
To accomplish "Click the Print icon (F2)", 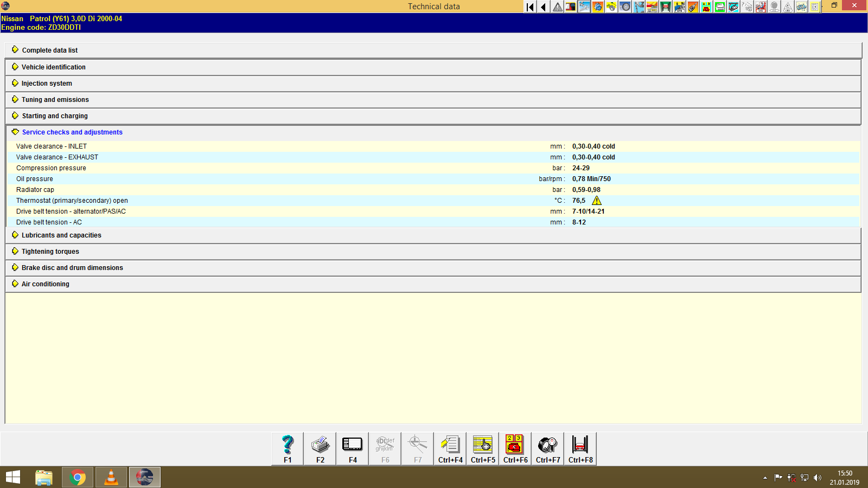I will (x=320, y=448).
